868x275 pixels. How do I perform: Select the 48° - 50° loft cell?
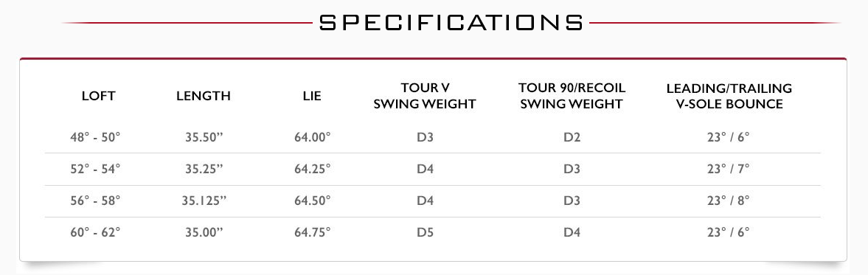pos(95,137)
